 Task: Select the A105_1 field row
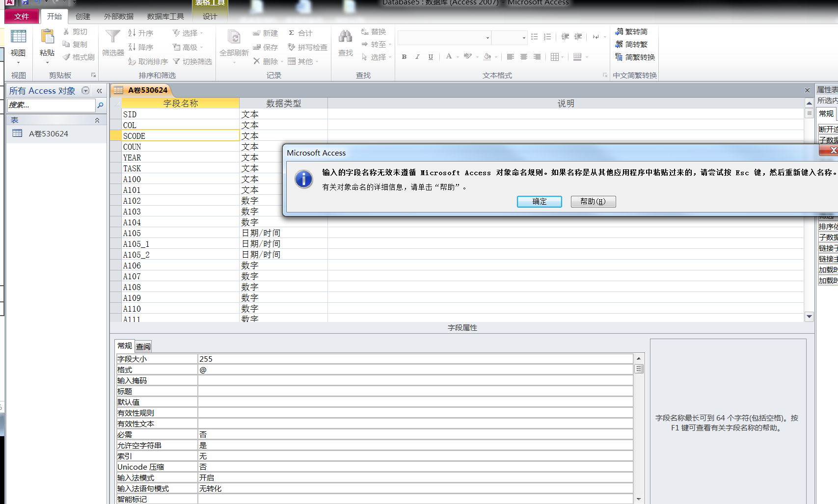click(115, 244)
